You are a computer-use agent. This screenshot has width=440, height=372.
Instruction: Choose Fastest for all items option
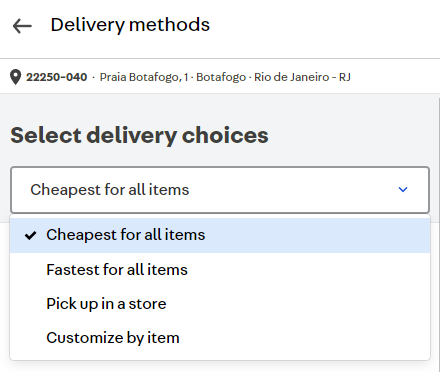coord(220,270)
